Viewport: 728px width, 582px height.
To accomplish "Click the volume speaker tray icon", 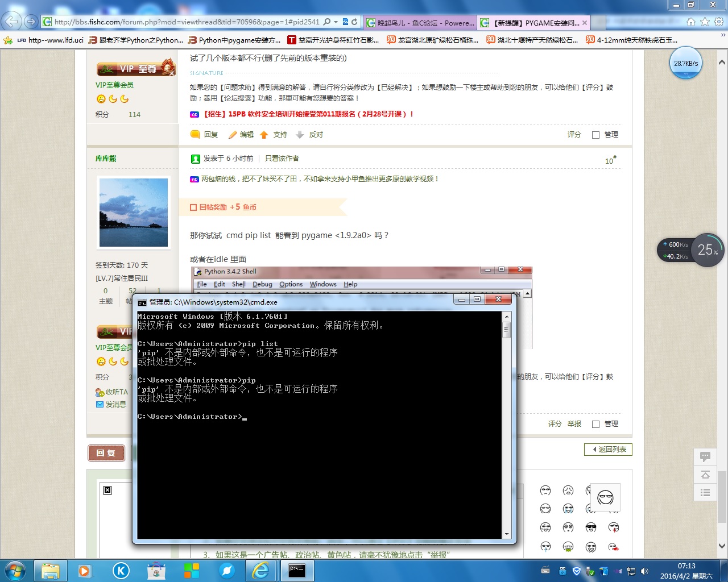I will pyautogui.click(x=644, y=571).
